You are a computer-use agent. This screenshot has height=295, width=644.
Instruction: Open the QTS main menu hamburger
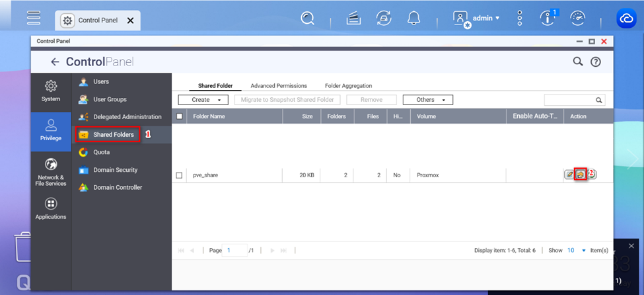pos(34,19)
